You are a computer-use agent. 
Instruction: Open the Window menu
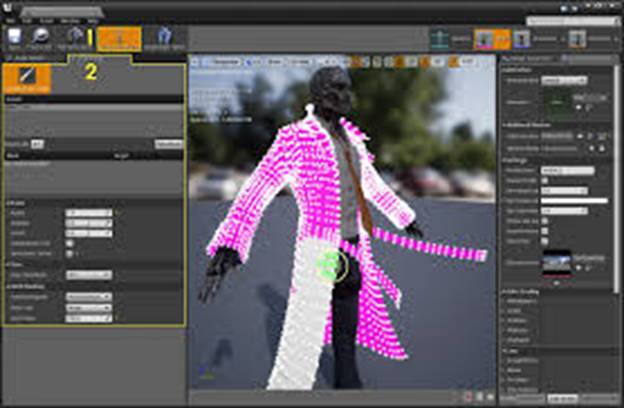click(x=70, y=21)
